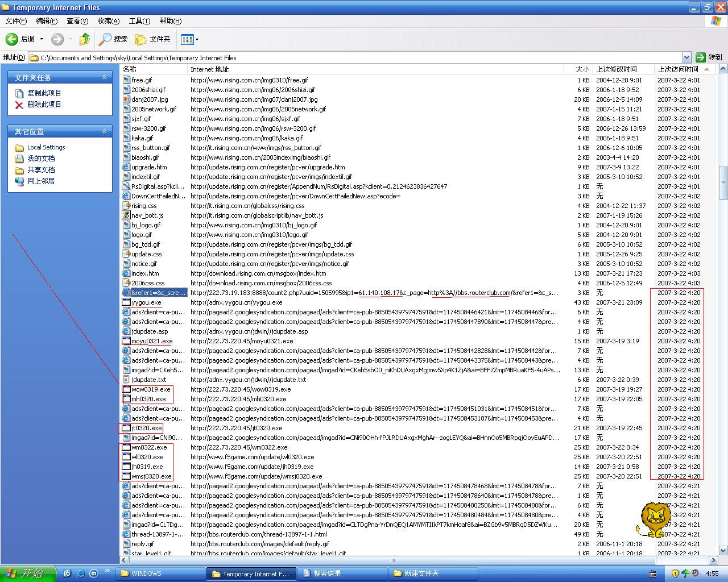Select the jdupdate.asp file name

click(150, 331)
